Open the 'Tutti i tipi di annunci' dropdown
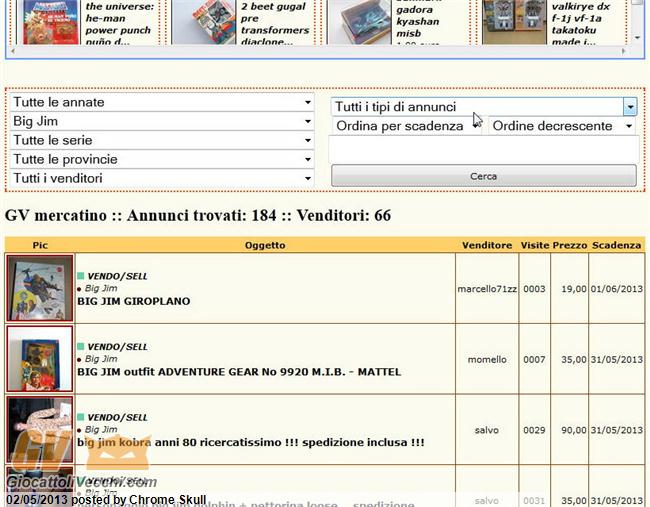The height and width of the screenshot is (507, 650). [x=484, y=107]
